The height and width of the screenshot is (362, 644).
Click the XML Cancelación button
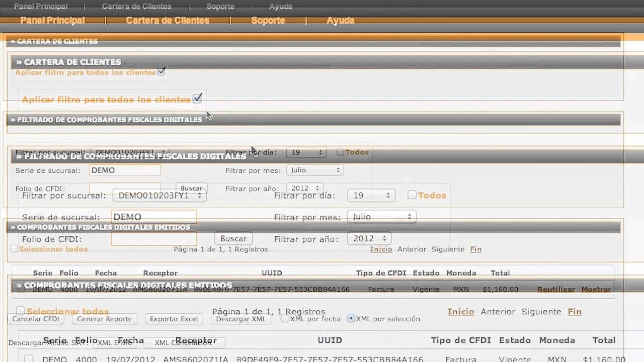pos(184,343)
